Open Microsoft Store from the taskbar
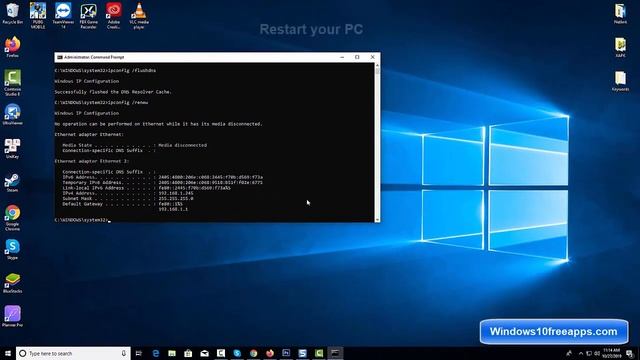The width and height of the screenshot is (640, 360). pyautogui.click(x=188, y=353)
